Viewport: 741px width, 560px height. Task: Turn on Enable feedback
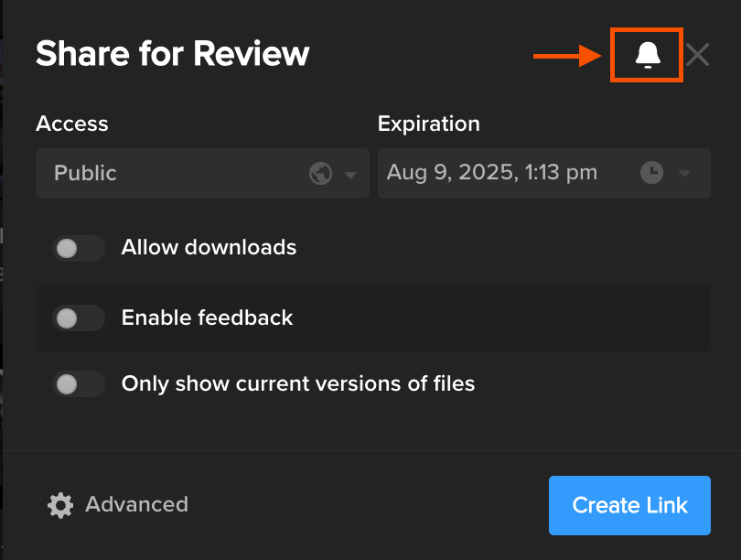(x=79, y=318)
